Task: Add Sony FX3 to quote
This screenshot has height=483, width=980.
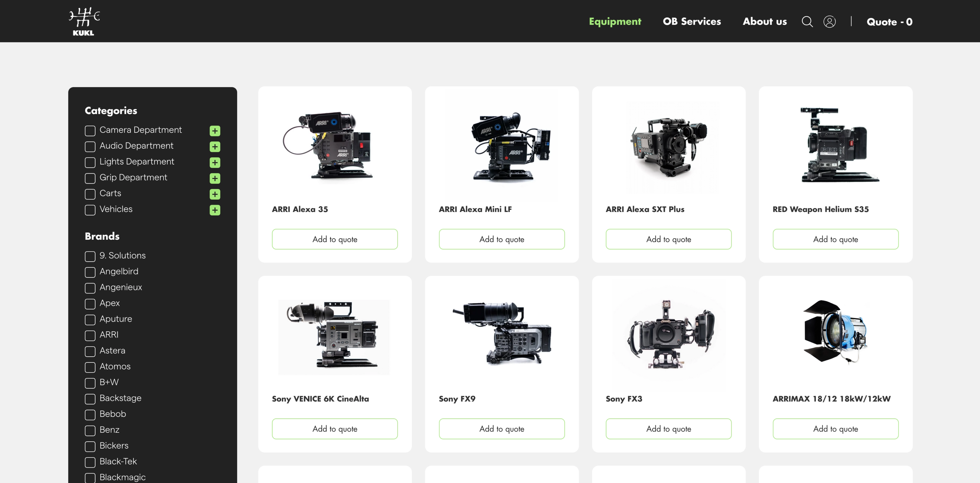Action: click(668, 429)
